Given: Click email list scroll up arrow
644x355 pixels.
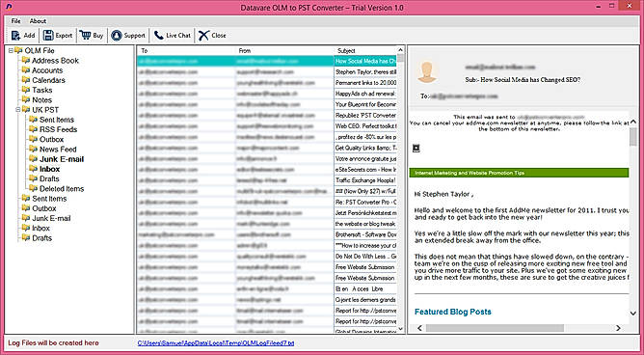Looking at the screenshot, I should click(x=401, y=50).
